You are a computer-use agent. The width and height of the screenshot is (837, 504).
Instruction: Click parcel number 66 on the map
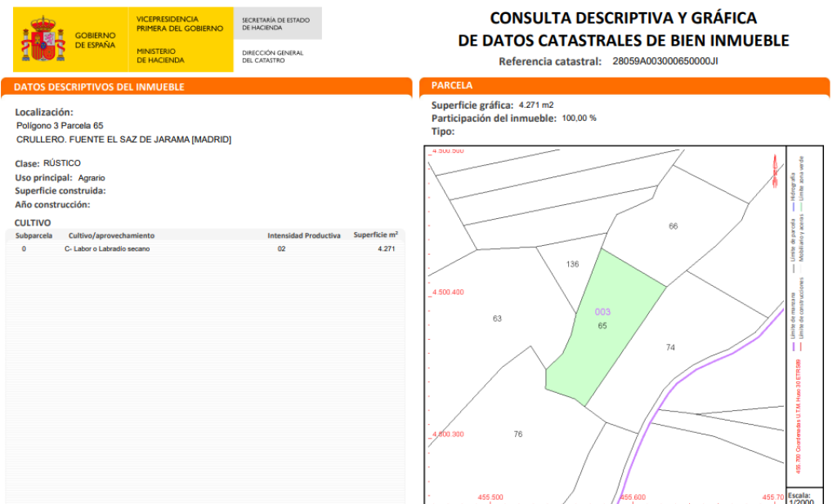(x=674, y=226)
